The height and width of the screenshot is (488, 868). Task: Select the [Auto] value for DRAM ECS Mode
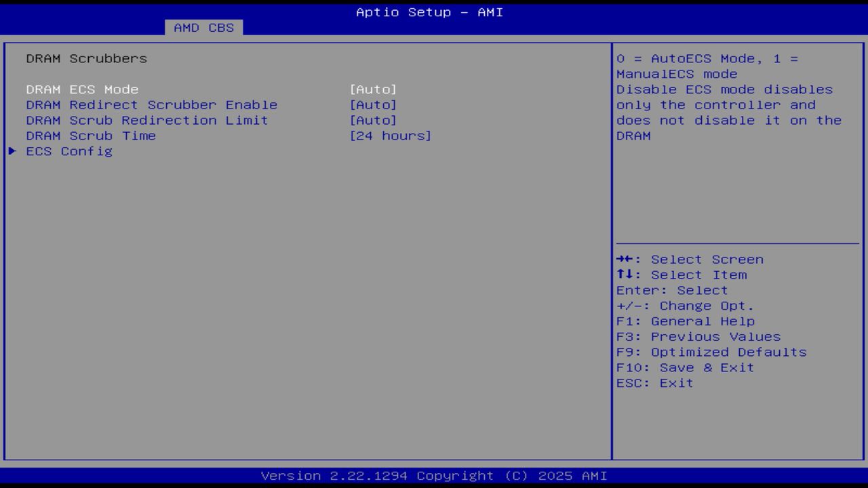374,89
